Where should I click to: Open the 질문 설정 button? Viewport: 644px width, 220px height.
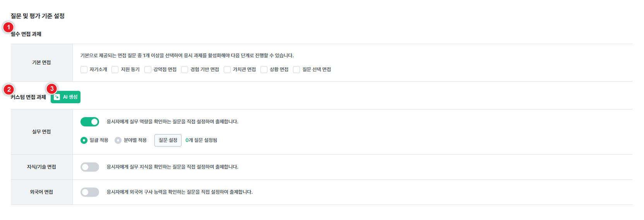point(168,140)
